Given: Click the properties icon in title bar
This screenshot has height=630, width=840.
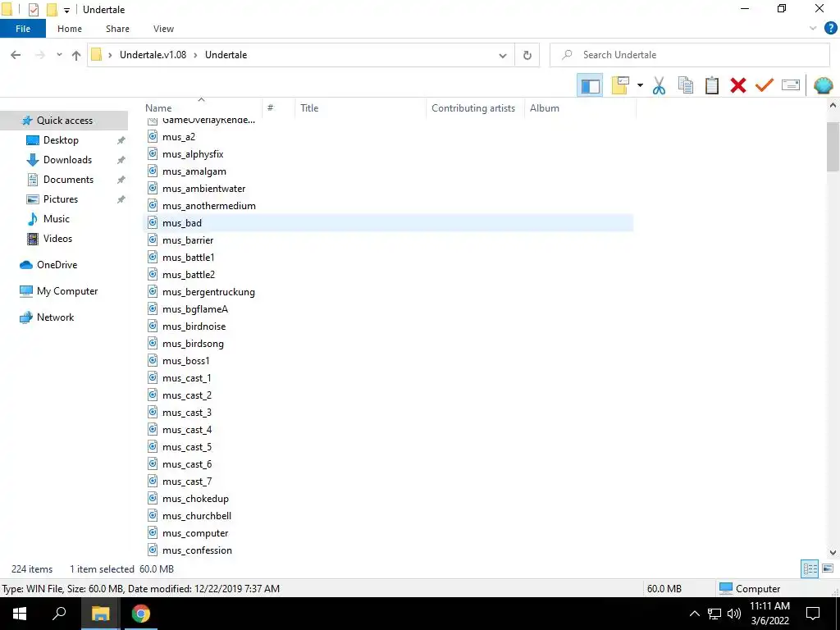Looking at the screenshot, I should [34, 10].
